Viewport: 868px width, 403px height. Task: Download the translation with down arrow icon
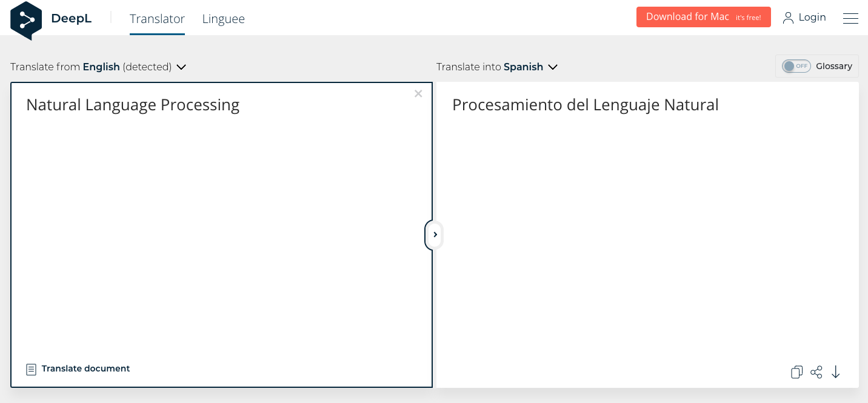836,372
